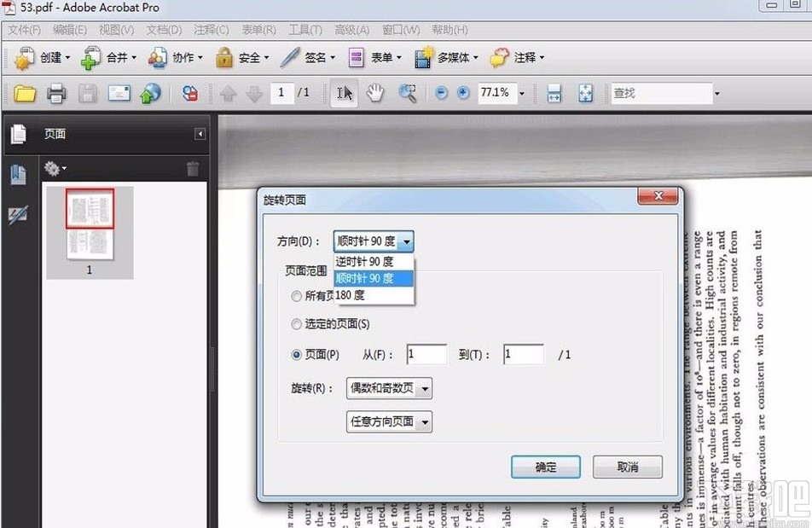
Task: Select the Hand tool in the toolbar
Action: click(x=374, y=93)
